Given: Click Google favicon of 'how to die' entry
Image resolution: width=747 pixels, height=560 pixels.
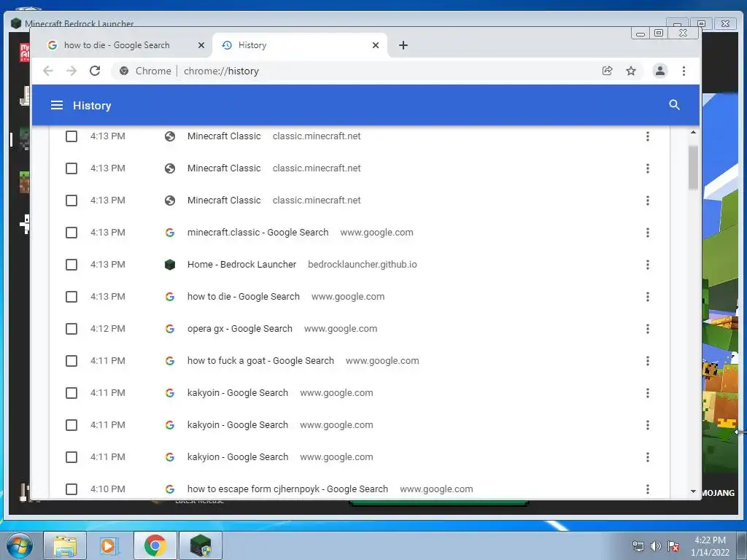Looking at the screenshot, I should point(169,297).
